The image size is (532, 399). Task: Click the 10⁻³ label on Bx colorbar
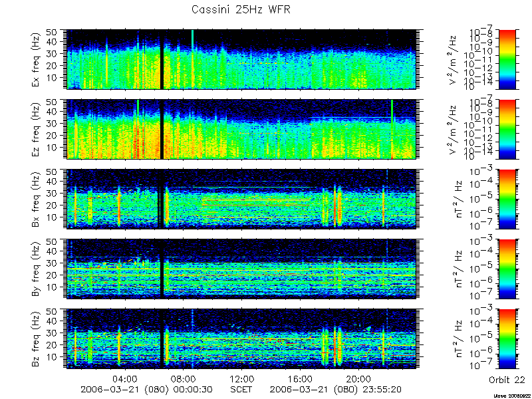click(481, 172)
